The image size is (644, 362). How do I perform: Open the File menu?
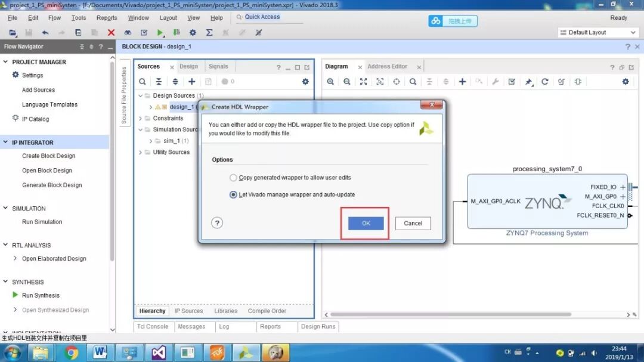pyautogui.click(x=13, y=18)
